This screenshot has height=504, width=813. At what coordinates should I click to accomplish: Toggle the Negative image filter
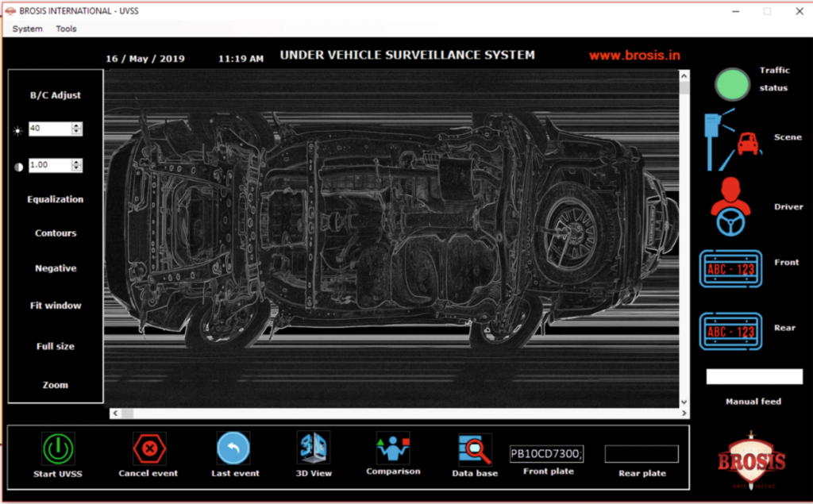tap(56, 268)
